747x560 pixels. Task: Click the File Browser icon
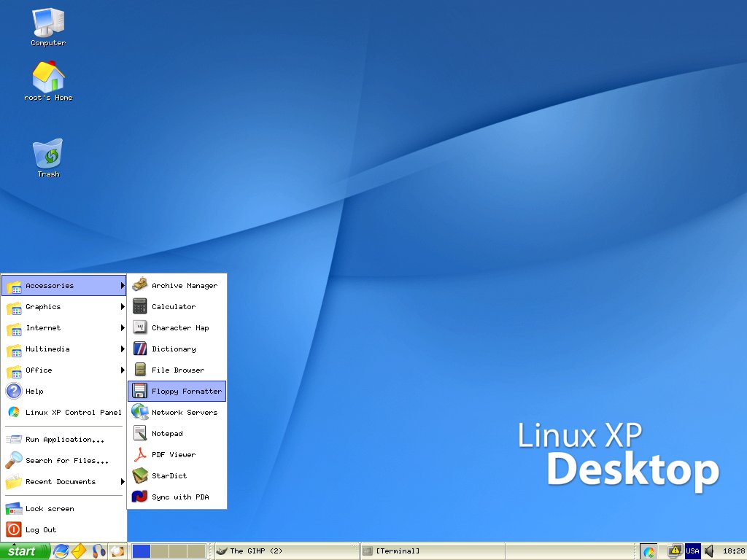(140, 370)
